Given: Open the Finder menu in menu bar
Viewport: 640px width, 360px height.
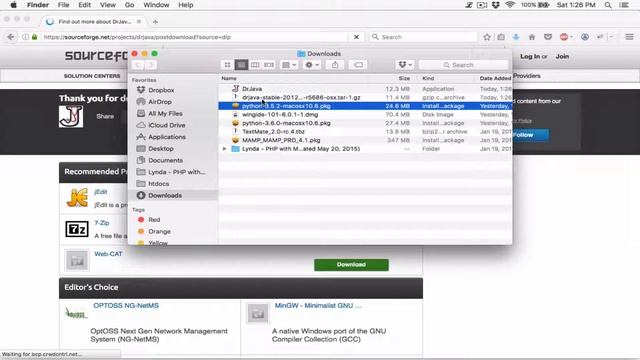Looking at the screenshot, I should coord(38,5).
